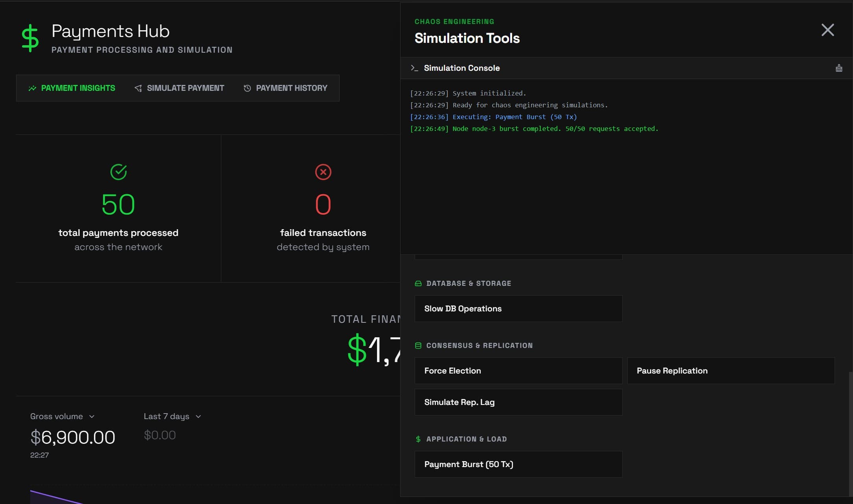The width and height of the screenshot is (853, 504).
Task: Click the Consensus & Replication section icon
Action: (x=418, y=346)
